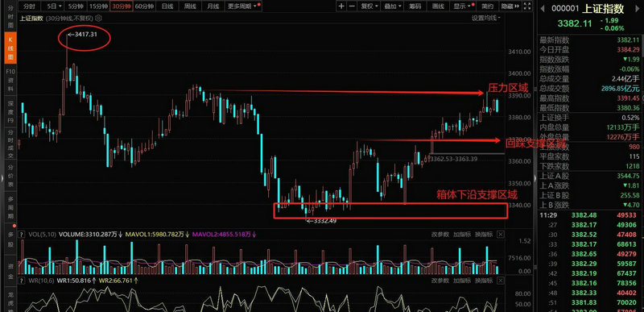Select the K线图 sidebar tab
The width and height of the screenshot is (644, 312).
11,48
